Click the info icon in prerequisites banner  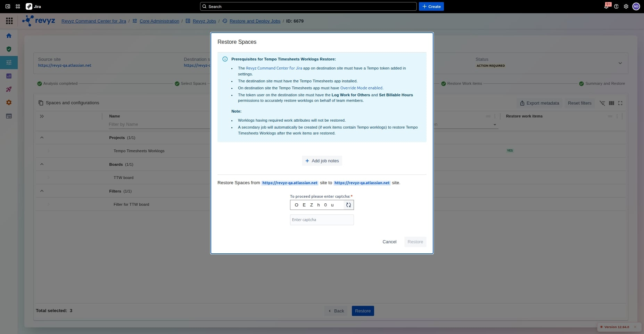225,59
